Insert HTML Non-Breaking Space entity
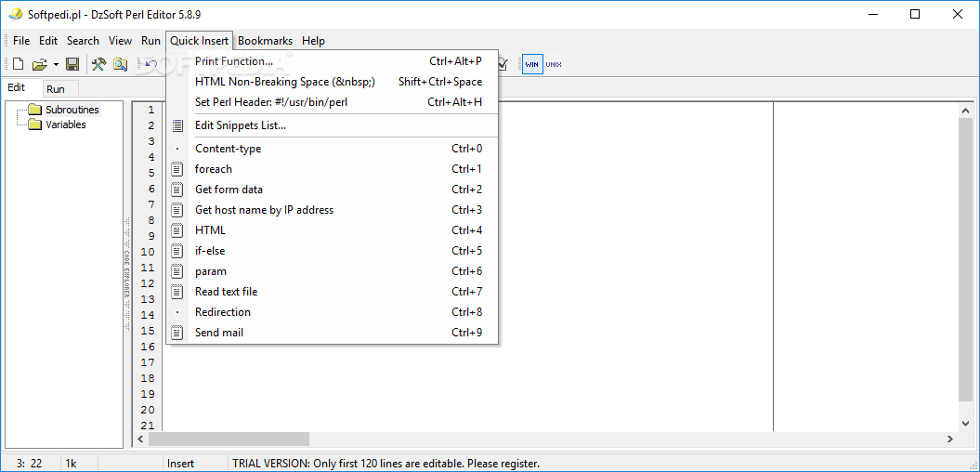Viewport: 980px width, 472px height. [332, 82]
